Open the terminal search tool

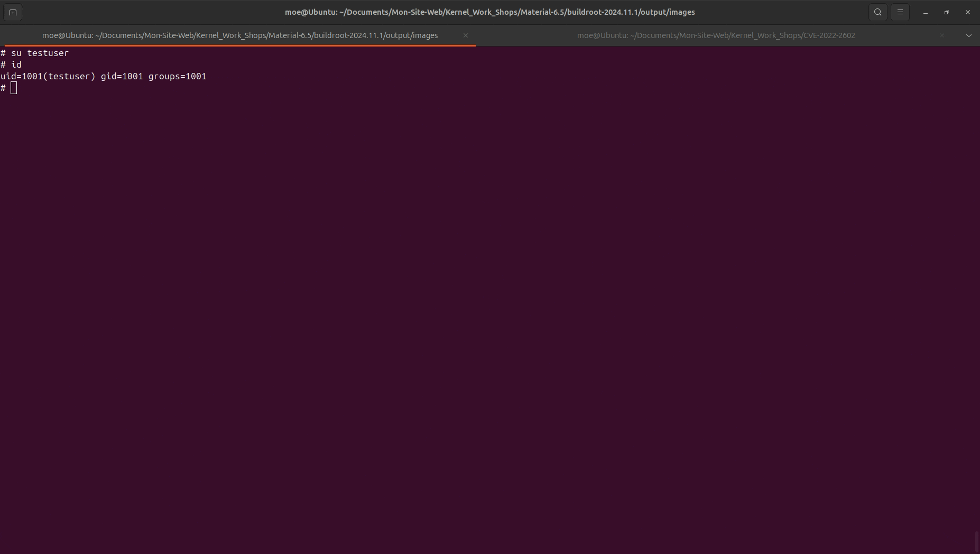click(878, 12)
